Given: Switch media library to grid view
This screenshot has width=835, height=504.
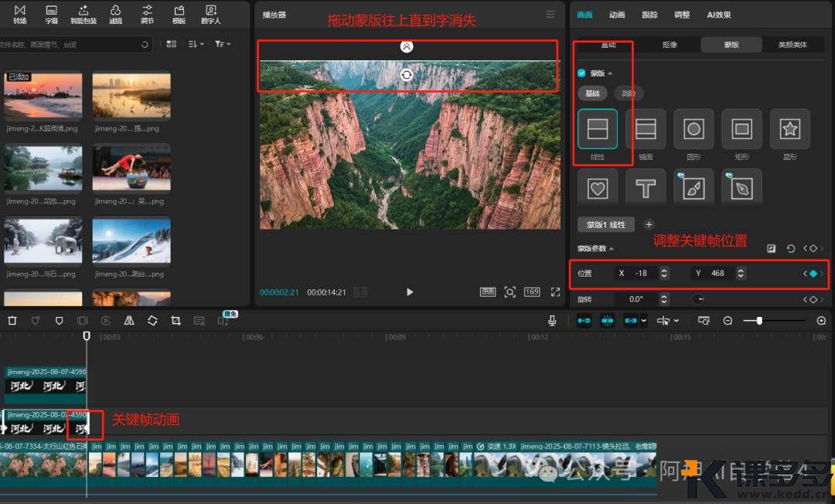Looking at the screenshot, I should coord(172,44).
